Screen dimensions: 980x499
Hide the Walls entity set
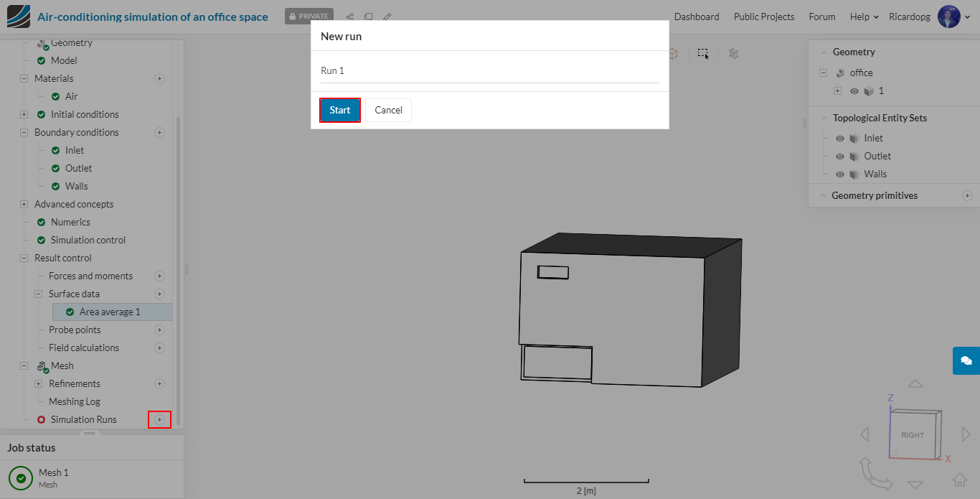pyautogui.click(x=840, y=174)
